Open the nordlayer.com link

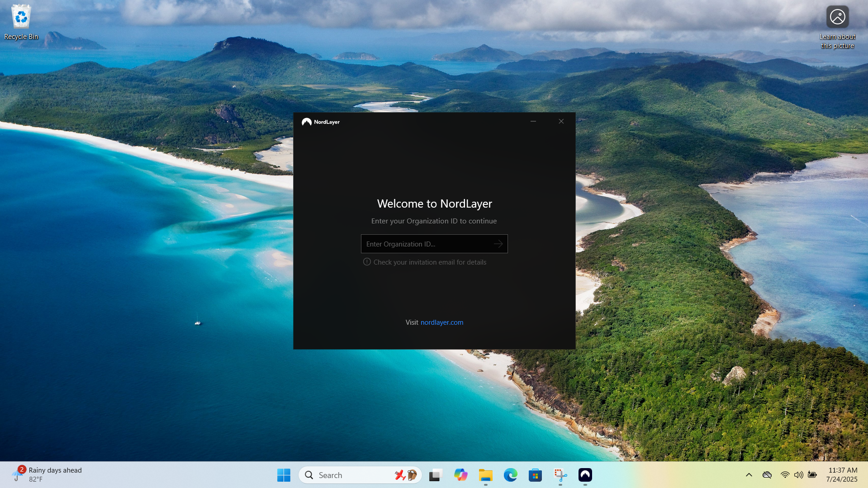[x=441, y=322]
